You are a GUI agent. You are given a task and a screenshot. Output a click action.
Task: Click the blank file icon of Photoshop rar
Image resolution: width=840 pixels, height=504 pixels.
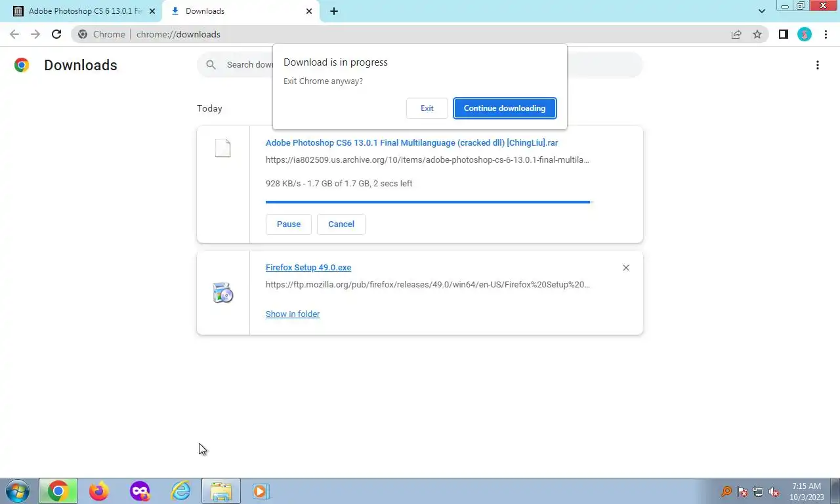coord(223,148)
